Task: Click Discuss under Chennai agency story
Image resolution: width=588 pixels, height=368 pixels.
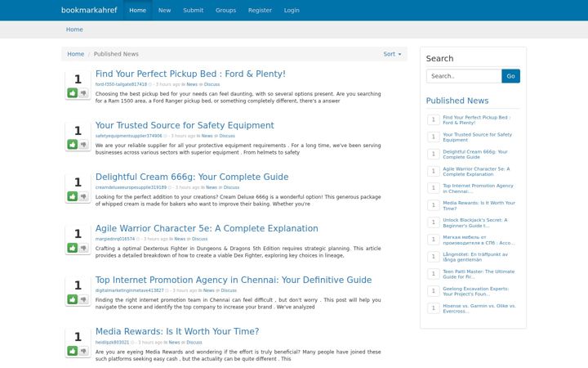Action: 229,290
